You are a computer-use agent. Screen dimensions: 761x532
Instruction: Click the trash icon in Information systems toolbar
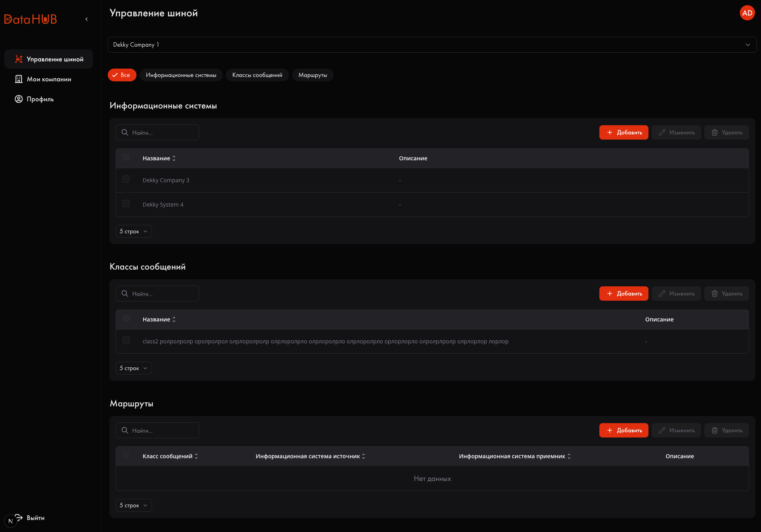pos(715,132)
